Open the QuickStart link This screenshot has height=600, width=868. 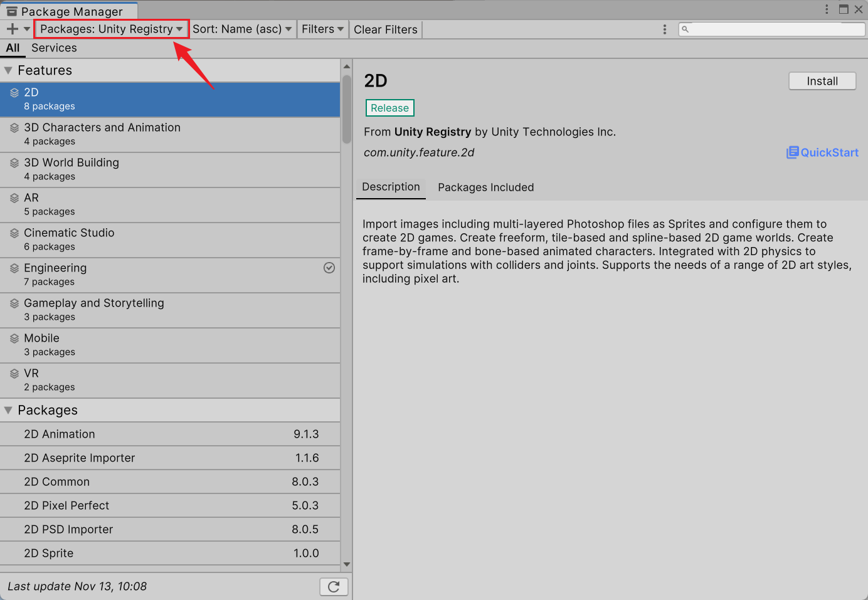coord(822,152)
